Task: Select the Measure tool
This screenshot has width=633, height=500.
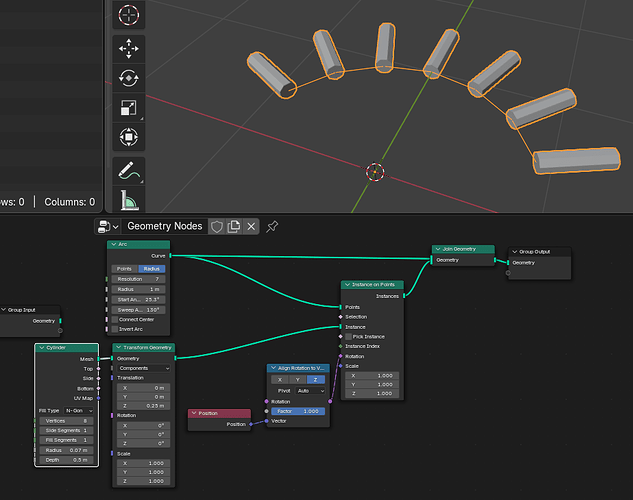Action: coord(128,199)
